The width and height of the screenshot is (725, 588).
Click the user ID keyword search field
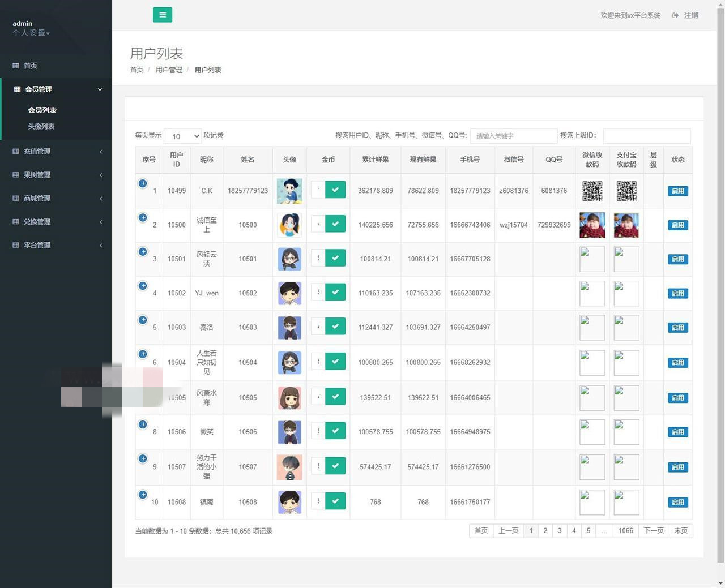click(513, 136)
